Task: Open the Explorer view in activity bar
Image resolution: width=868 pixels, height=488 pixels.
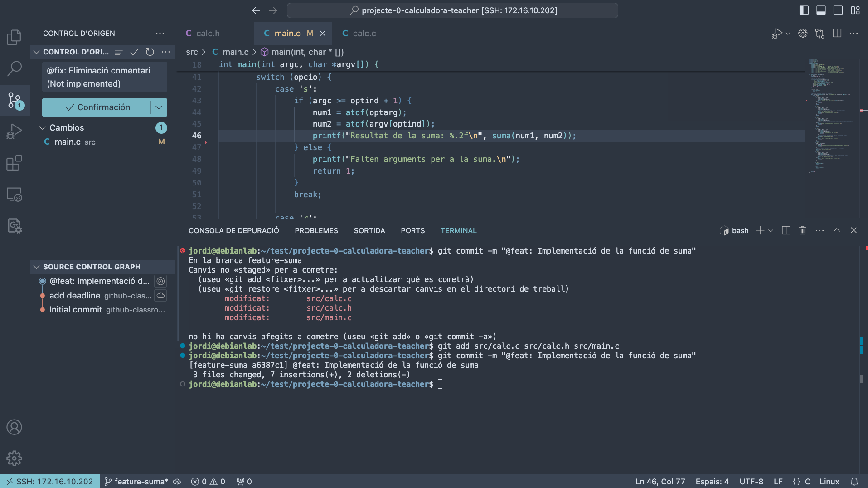Action: (14, 37)
